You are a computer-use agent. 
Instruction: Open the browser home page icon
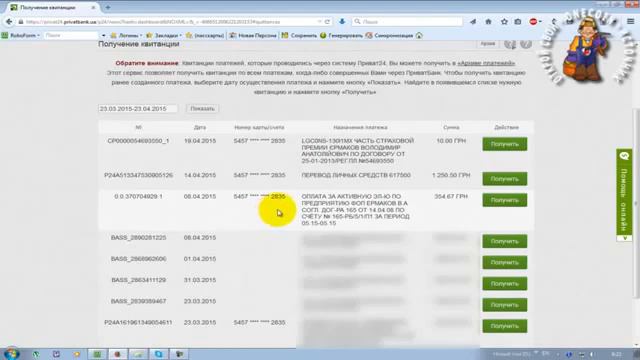[488, 22]
